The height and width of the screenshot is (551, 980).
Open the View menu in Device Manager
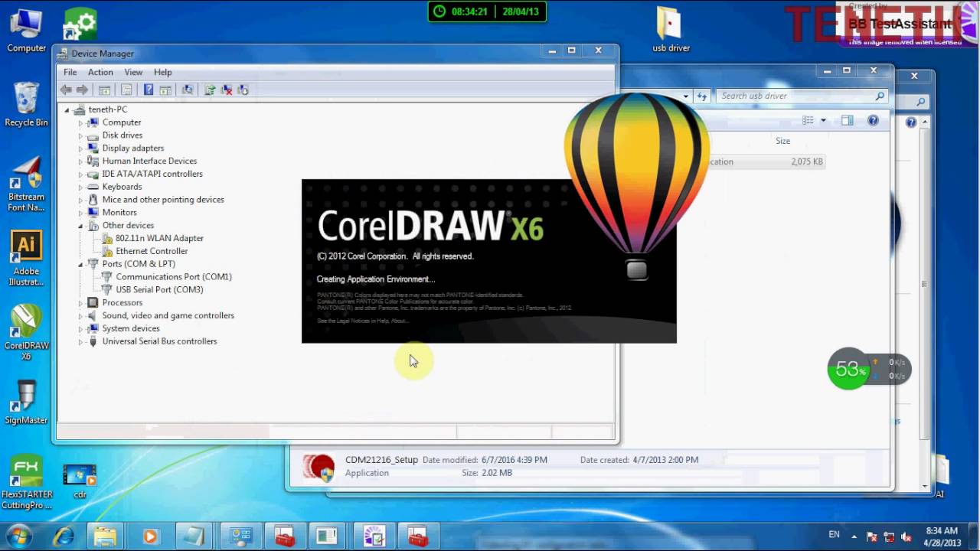(133, 72)
